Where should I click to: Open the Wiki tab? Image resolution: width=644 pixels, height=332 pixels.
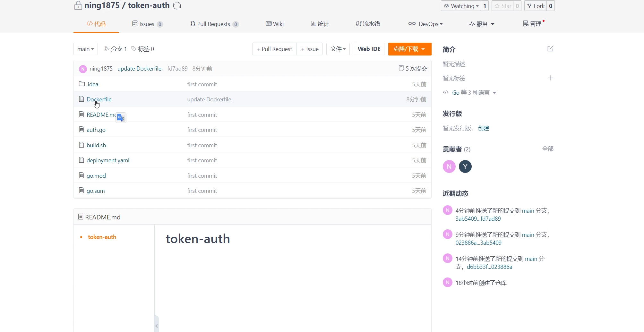pyautogui.click(x=275, y=24)
